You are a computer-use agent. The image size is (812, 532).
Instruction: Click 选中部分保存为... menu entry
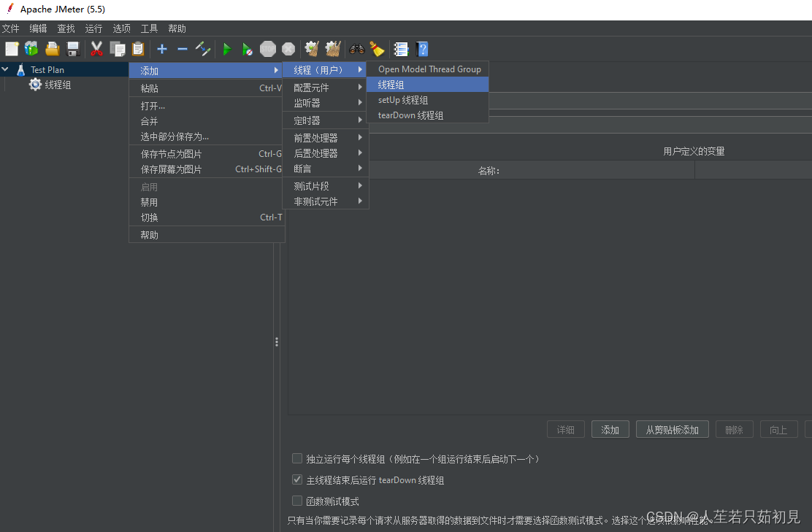(x=207, y=136)
